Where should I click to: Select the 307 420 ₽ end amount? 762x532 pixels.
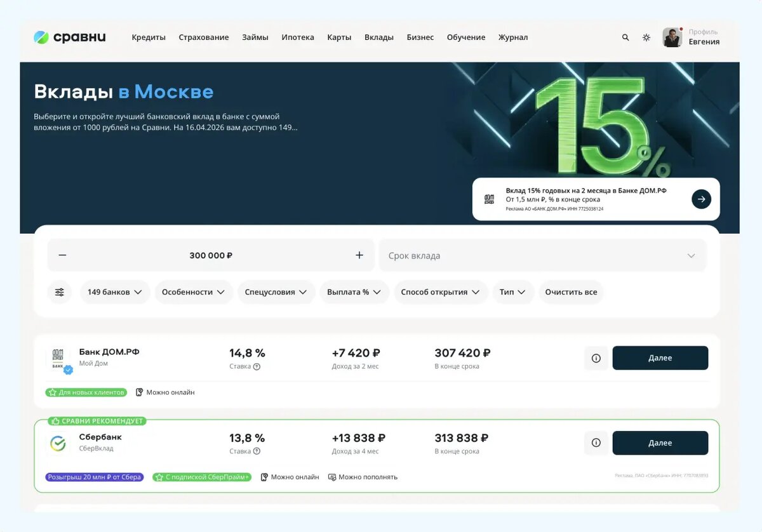[463, 353]
